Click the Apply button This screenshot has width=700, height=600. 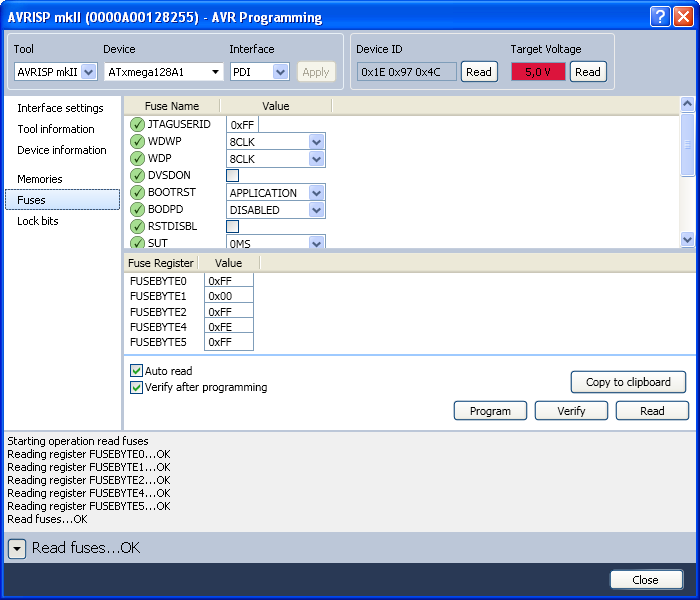point(316,72)
